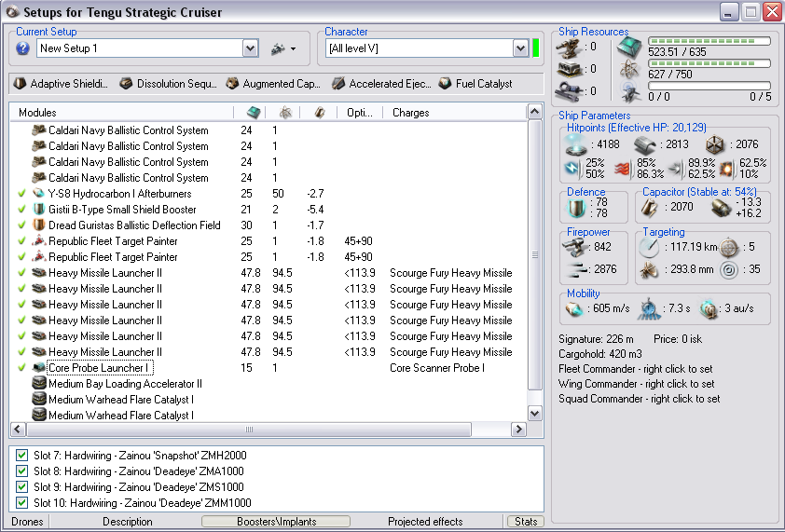Click the Fleet Commander setting text
785x532 pixels.
point(635,369)
